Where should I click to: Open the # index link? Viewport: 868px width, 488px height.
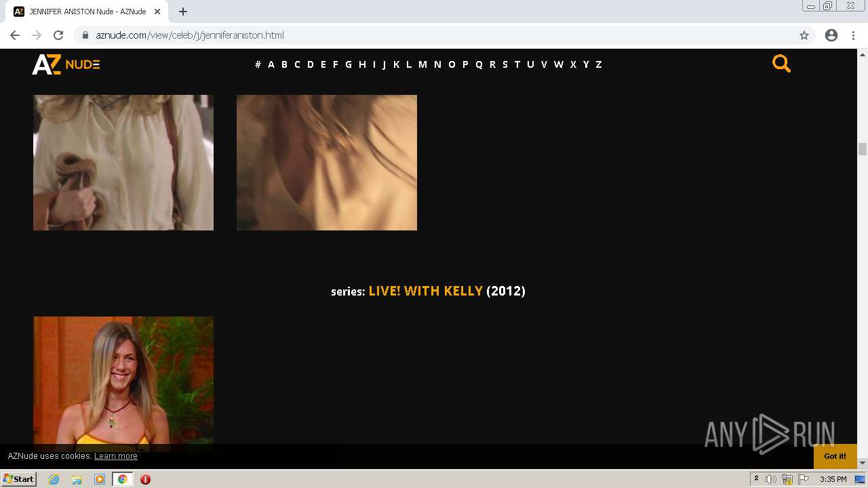258,64
